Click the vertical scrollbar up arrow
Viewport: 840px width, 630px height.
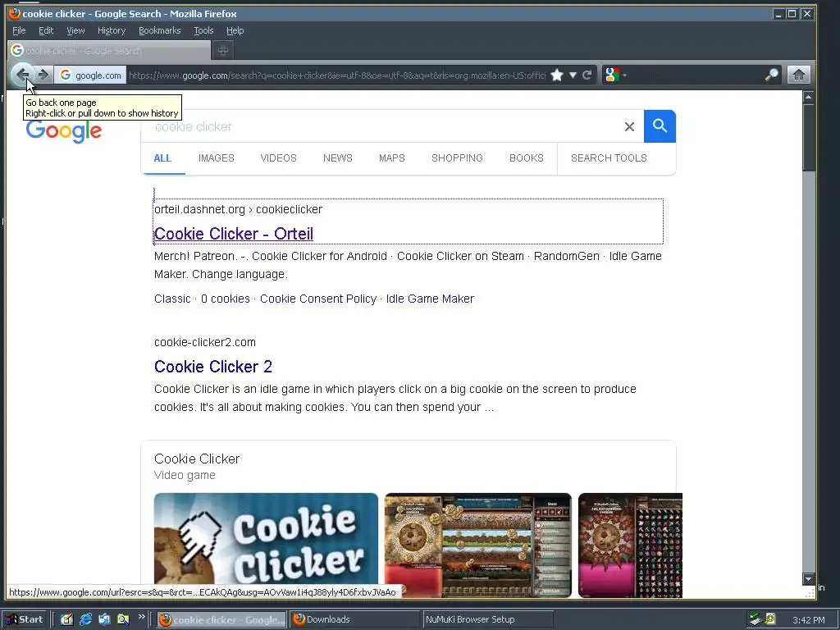point(808,97)
